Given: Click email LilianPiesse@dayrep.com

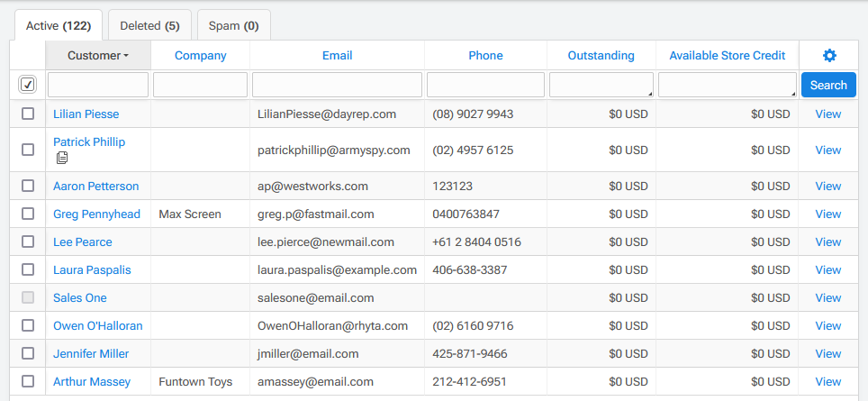Looking at the screenshot, I should (327, 114).
